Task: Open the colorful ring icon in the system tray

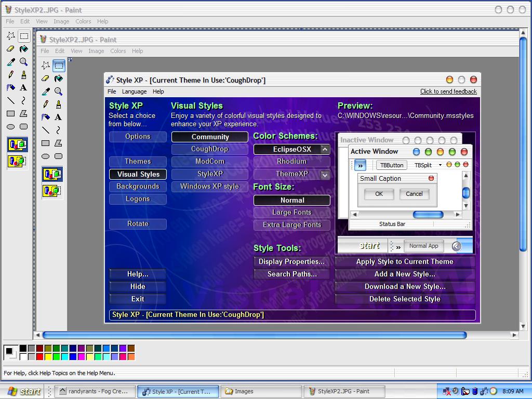Action: pyautogui.click(x=494, y=391)
